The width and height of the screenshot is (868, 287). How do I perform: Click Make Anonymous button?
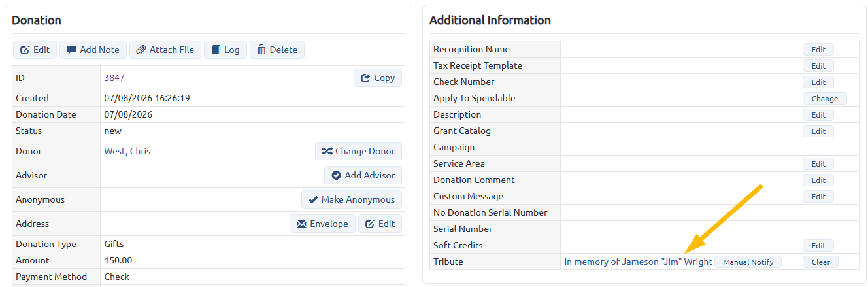[352, 199]
